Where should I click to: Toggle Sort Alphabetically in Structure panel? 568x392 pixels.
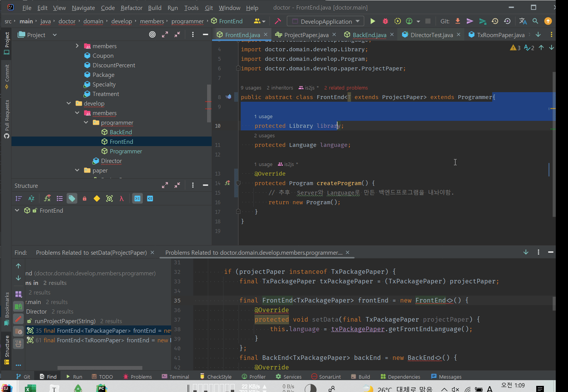(31, 198)
